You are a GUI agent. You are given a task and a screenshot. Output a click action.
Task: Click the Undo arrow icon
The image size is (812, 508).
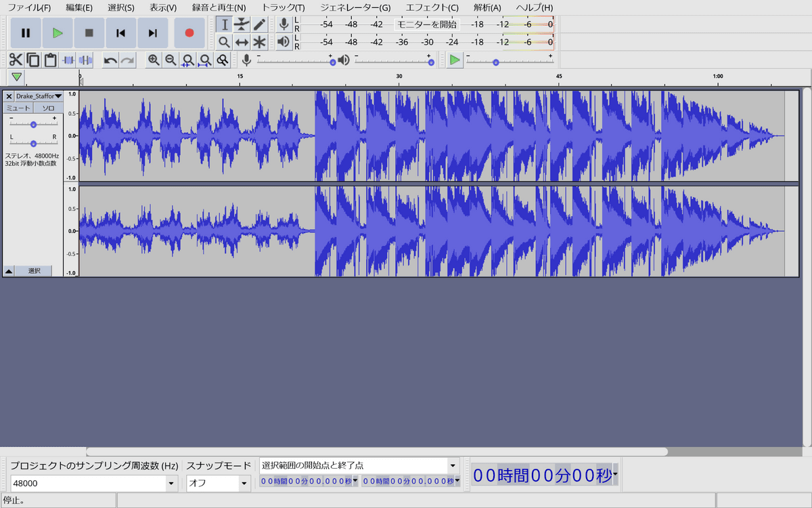point(110,60)
